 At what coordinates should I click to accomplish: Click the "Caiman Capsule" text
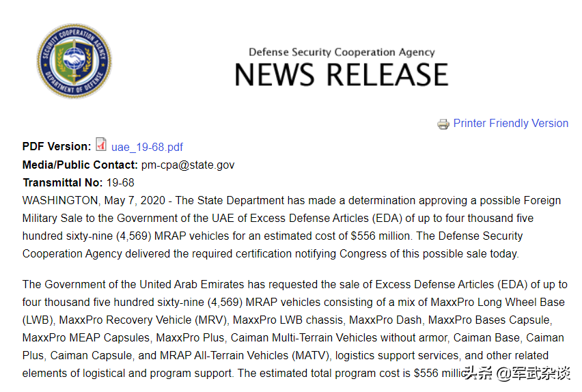coord(89,355)
